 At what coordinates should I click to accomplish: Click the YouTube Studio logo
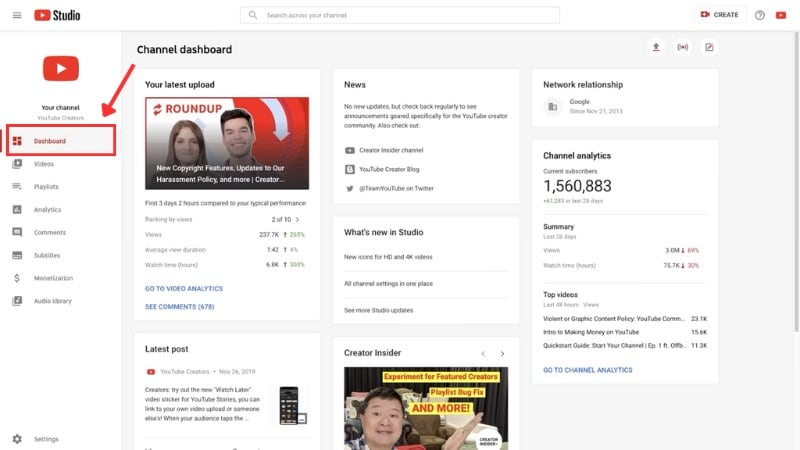(57, 15)
